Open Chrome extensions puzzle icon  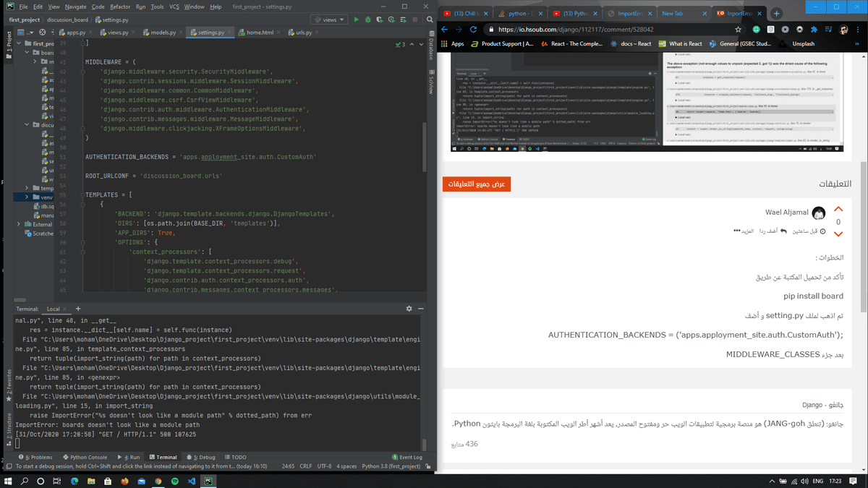[813, 30]
